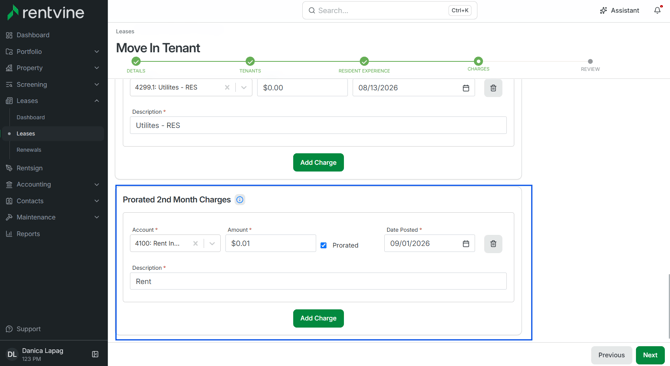This screenshot has height=366, width=670.
Task: Click the Contacts sidebar icon
Action: pos(9,201)
